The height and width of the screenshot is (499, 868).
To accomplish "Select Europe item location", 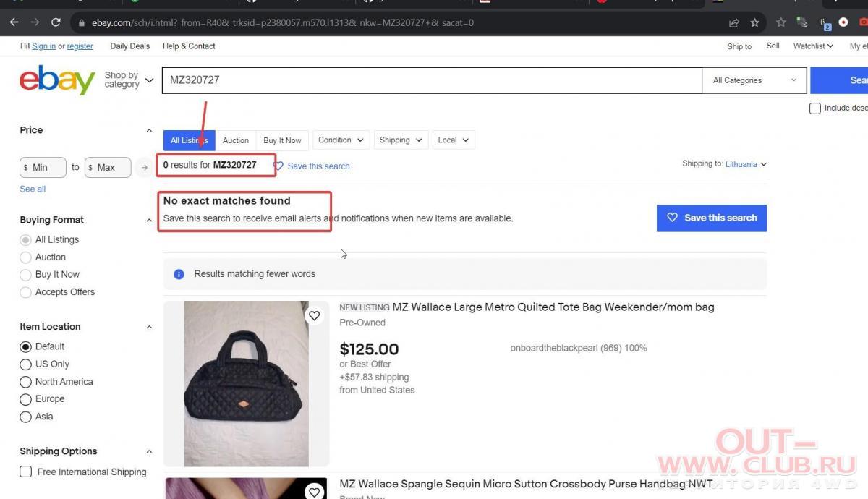I will pos(25,398).
